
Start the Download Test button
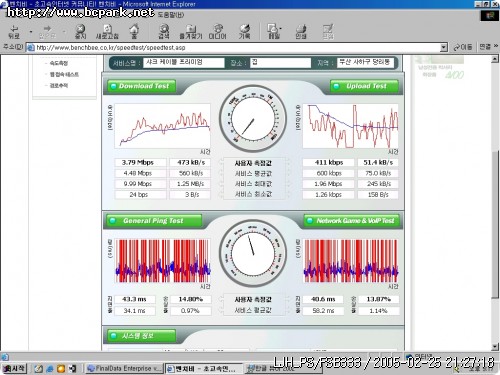point(141,86)
